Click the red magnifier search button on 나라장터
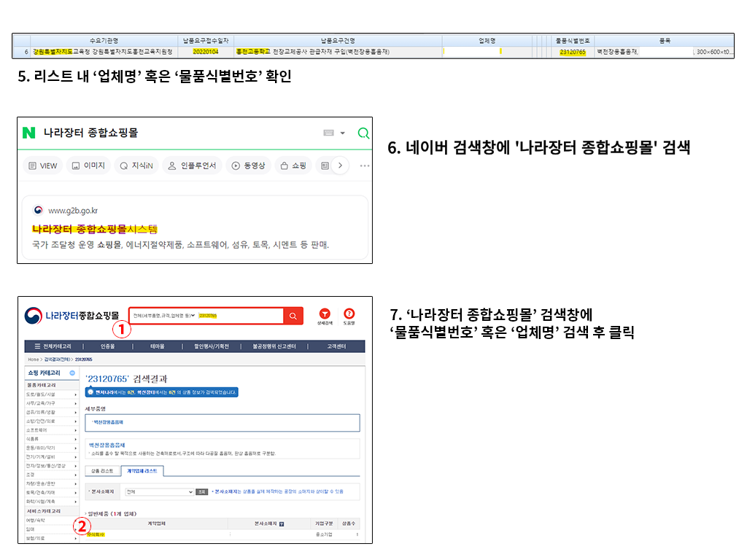The height and width of the screenshot is (560, 747). (x=292, y=315)
